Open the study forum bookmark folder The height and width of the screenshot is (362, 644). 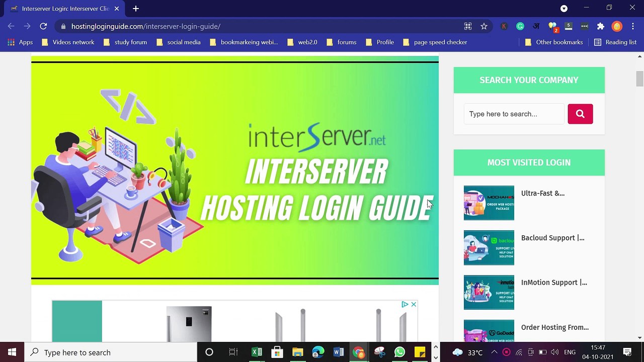coord(125,42)
